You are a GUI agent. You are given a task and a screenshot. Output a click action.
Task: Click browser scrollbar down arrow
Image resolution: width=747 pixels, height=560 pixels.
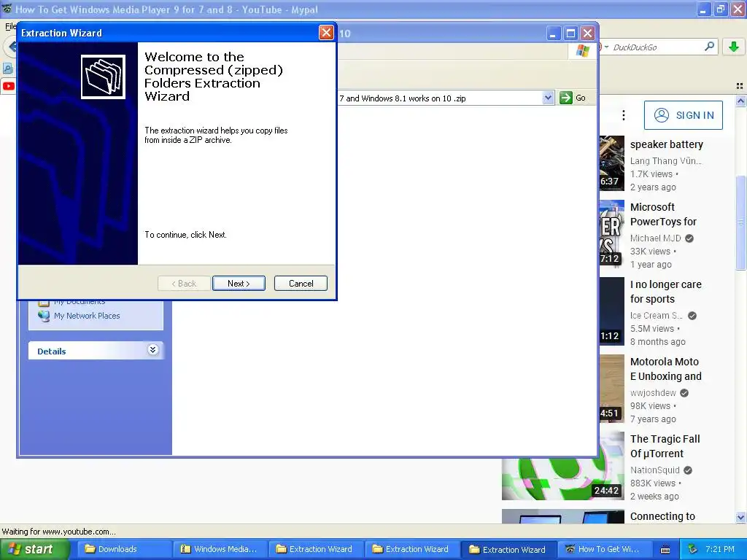[x=740, y=517]
